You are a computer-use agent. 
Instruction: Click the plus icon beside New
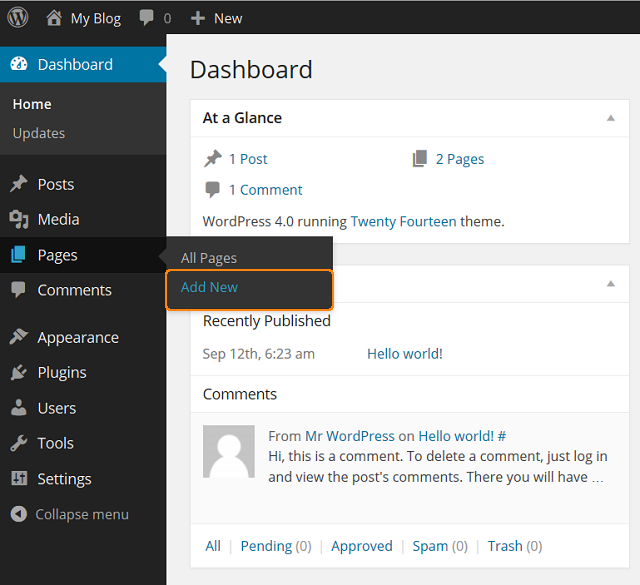tap(198, 18)
